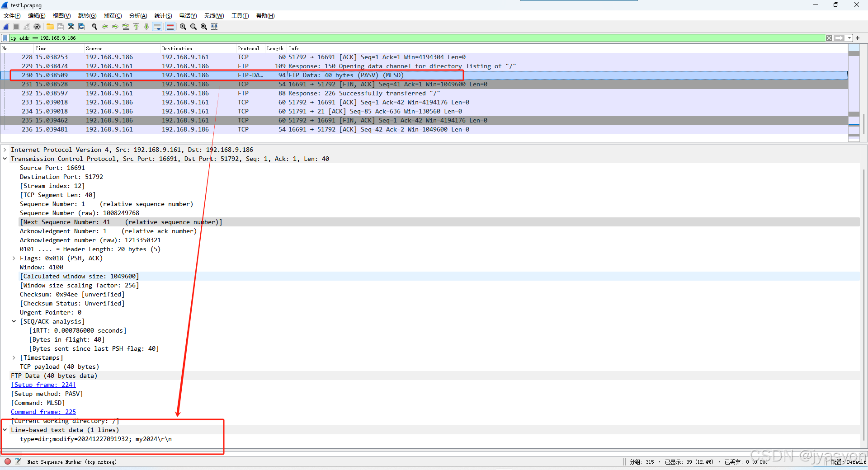Open the display filter history dropdown
The height and width of the screenshot is (470, 868).
click(850, 38)
